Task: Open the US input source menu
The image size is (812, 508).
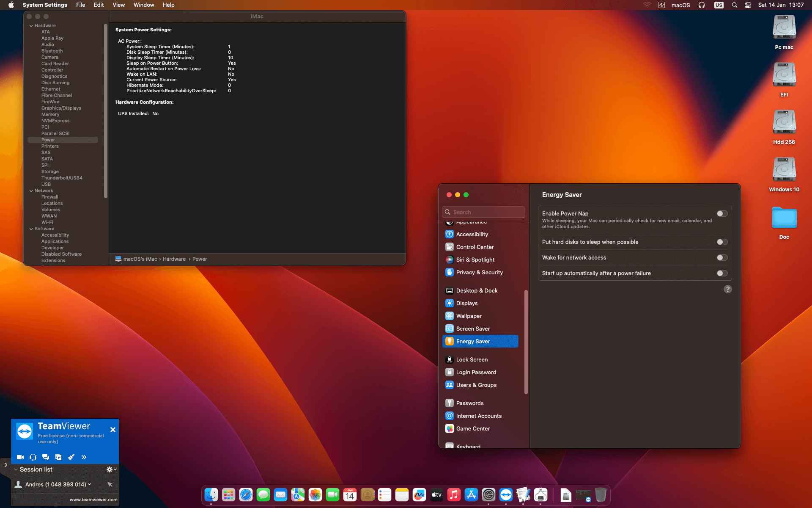Action: pyautogui.click(x=719, y=5)
